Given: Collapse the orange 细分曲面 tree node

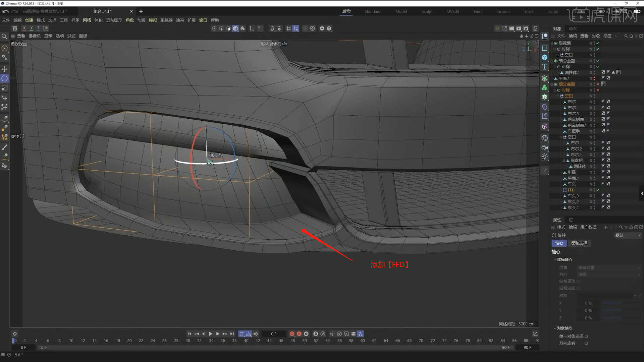Looking at the screenshot, I should (552, 84).
